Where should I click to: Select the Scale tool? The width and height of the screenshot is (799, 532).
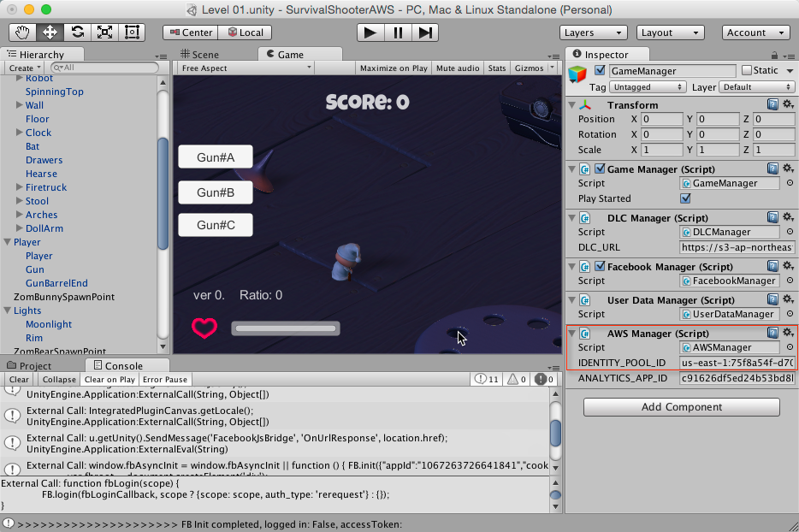105,33
